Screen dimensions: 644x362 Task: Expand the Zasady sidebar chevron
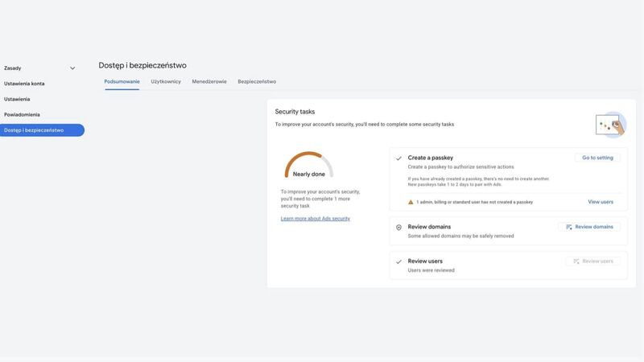(x=72, y=68)
